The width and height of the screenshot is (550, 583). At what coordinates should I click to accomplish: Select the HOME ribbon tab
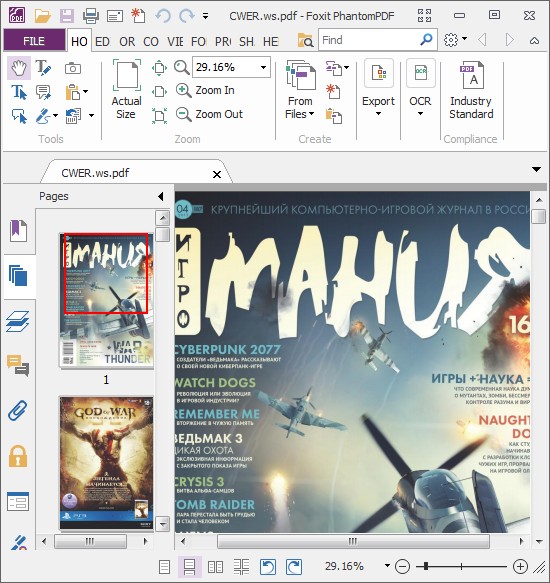79,41
